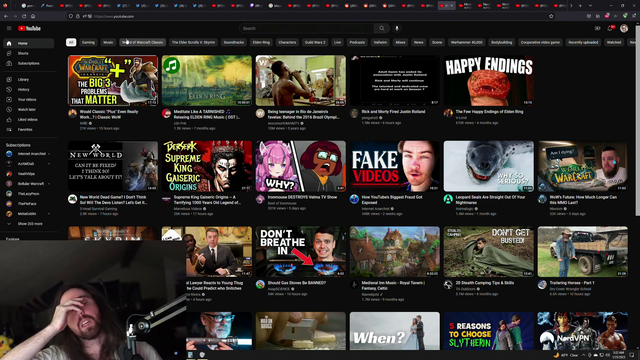Open Trailering Horses - Part 1 title
The width and height of the screenshot is (640, 360).
(572, 283)
